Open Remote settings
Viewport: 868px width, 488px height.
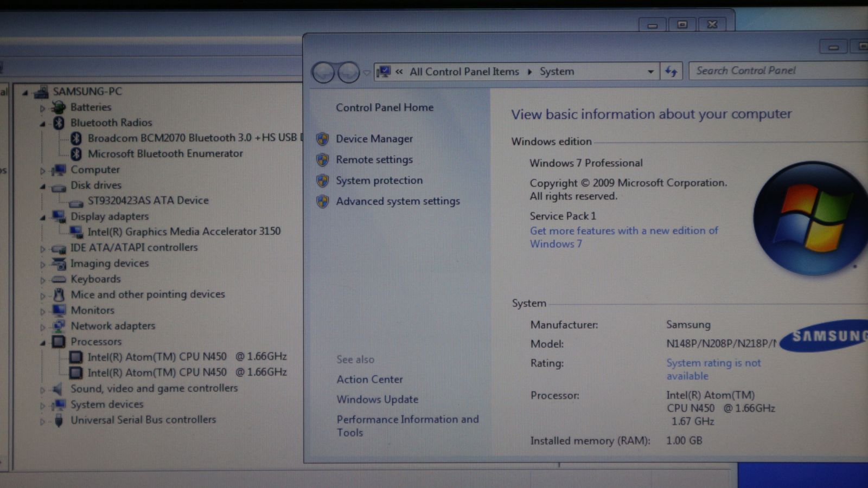point(374,159)
